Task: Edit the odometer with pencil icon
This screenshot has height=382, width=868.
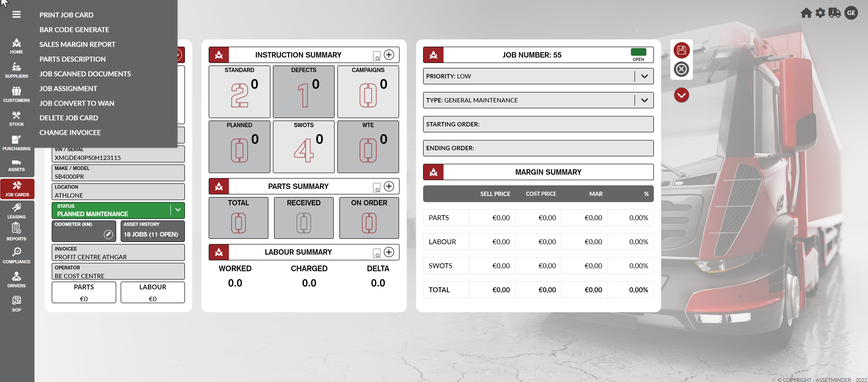Action: [108, 234]
